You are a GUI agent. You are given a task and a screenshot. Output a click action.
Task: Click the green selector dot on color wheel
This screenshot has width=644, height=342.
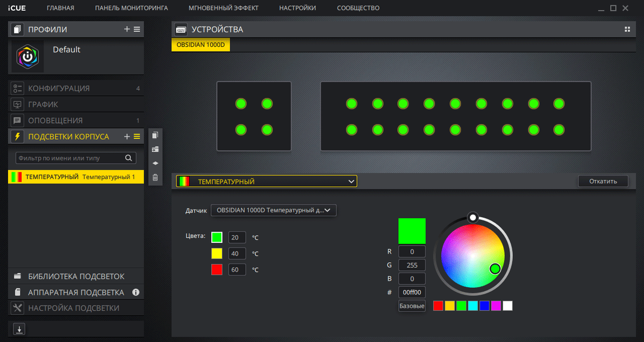click(495, 268)
